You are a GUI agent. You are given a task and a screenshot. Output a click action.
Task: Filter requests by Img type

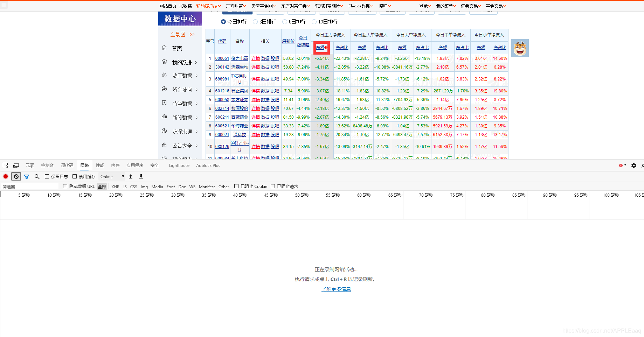point(144,187)
